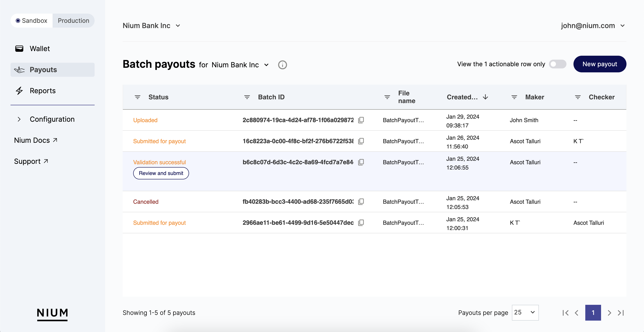Change the Payouts per page dropdown
The image size is (644, 332).
(x=525, y=312)
